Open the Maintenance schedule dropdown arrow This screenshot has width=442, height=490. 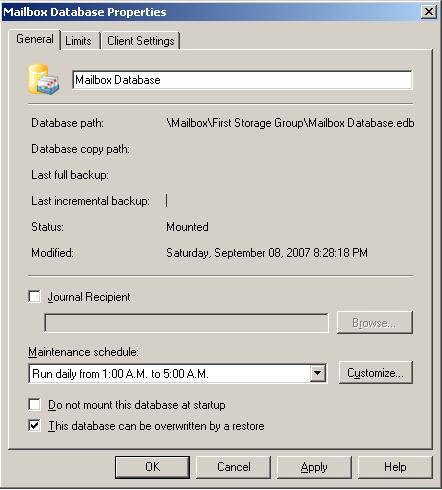click(318, 373)
